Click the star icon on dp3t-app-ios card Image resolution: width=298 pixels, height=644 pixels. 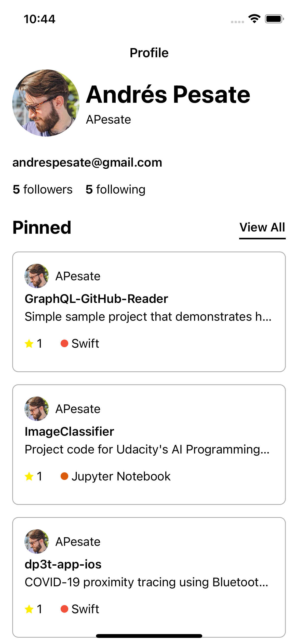pyautogui.click(x=29, y=609)
